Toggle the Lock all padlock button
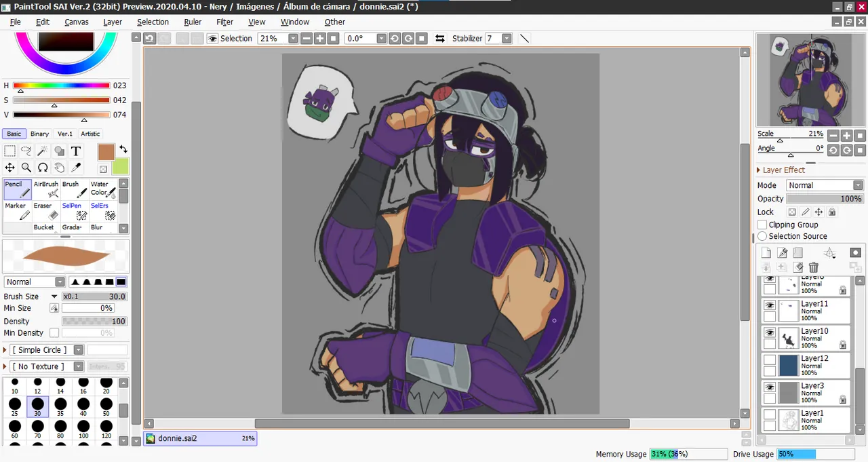The image size is (868, 462). coord(832,212)
